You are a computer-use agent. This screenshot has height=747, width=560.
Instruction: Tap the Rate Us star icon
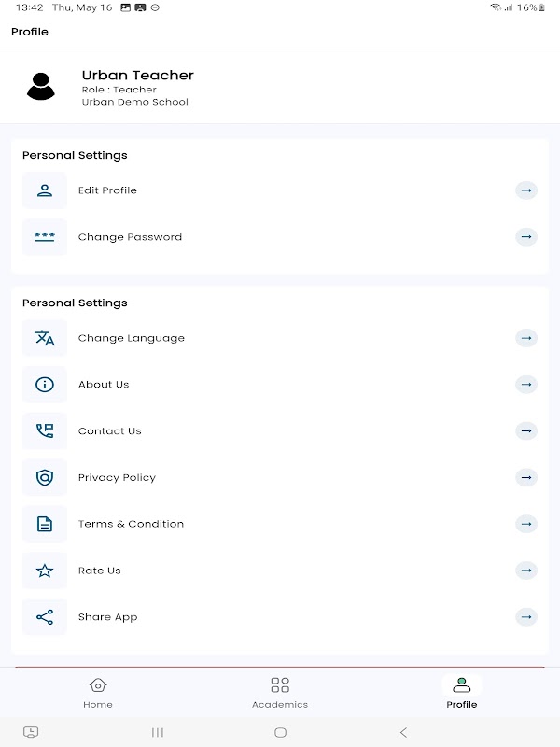45,571
